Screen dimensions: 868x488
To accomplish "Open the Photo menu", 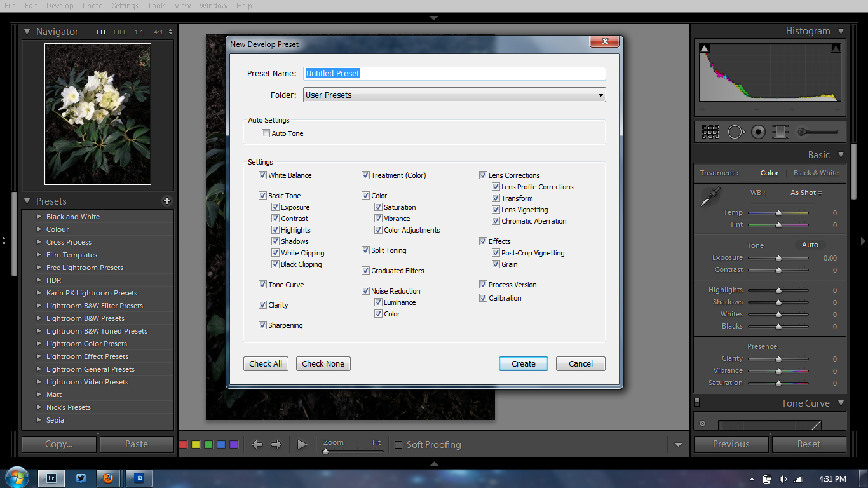I will pyautogui.click(x=92, y=6).
